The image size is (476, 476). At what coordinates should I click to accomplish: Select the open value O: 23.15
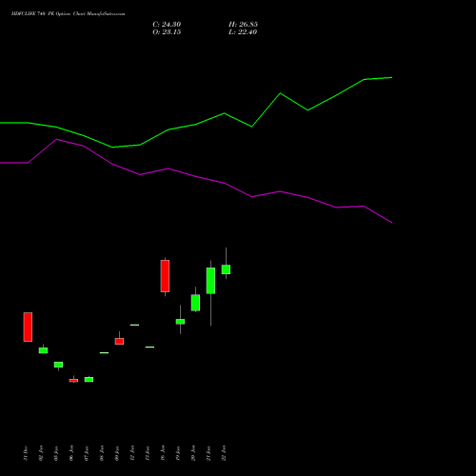click(x=167, y=32)
